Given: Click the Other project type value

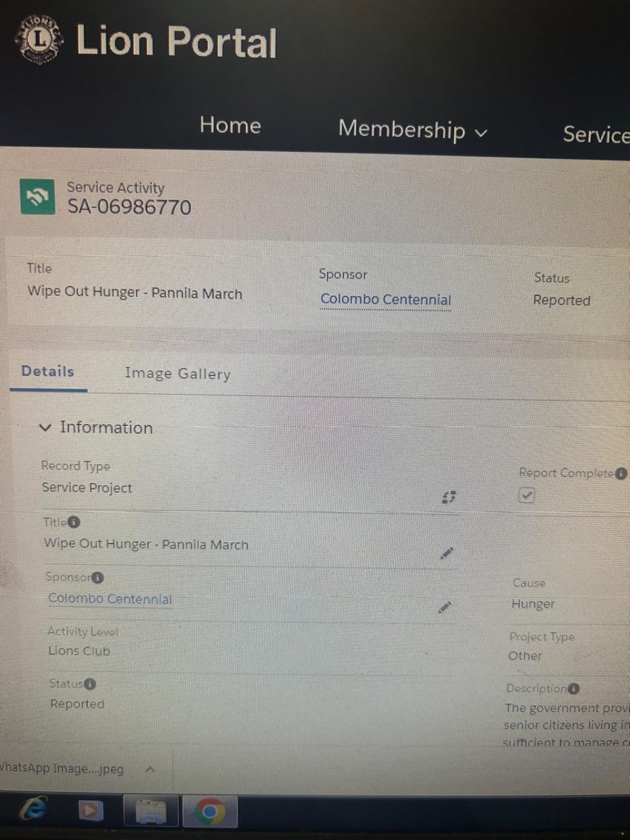Looking at the screenshot, I should point(525,656).
